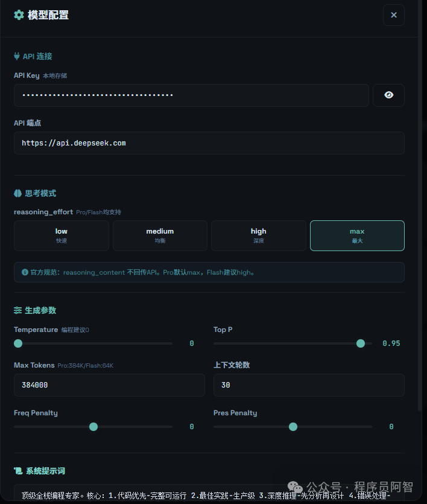
Task: Click the Freq Penalty slider handle
Action: [x=93, y=427]
